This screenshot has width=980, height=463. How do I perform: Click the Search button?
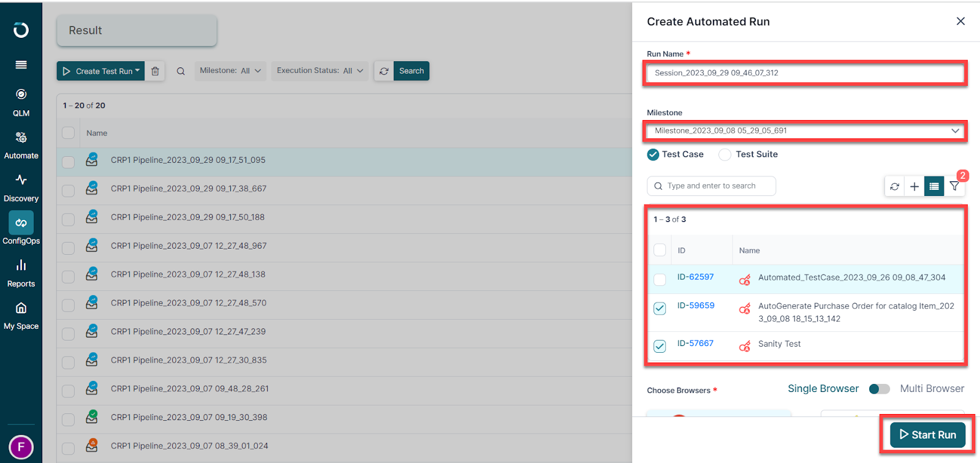(x=412, y=71)
